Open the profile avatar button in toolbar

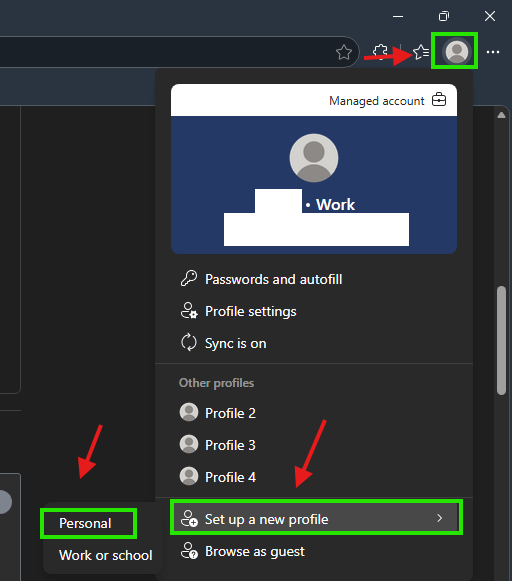(456, 51)
